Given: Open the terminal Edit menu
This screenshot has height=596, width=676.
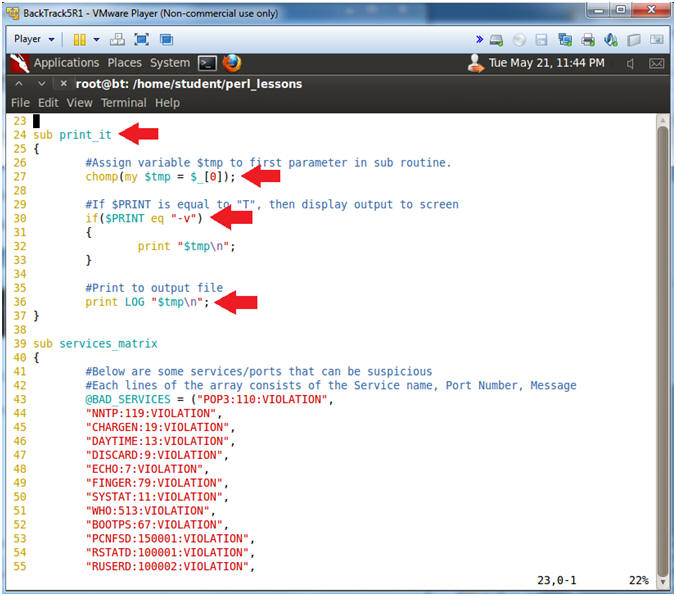Looking at the screenshot, I should 48,103.
